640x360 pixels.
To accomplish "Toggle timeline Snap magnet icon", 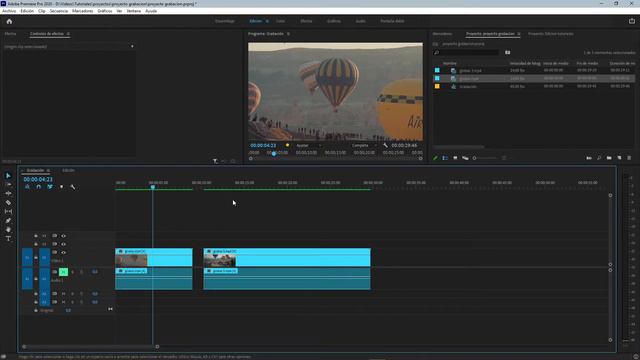I will coord(38,187).
